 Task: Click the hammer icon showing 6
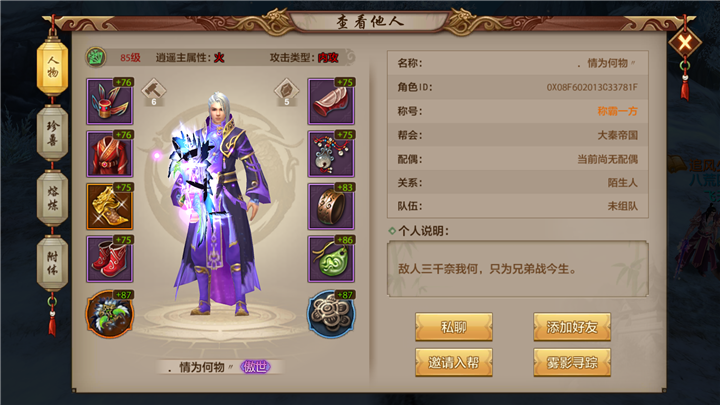(x=154, y=92)
